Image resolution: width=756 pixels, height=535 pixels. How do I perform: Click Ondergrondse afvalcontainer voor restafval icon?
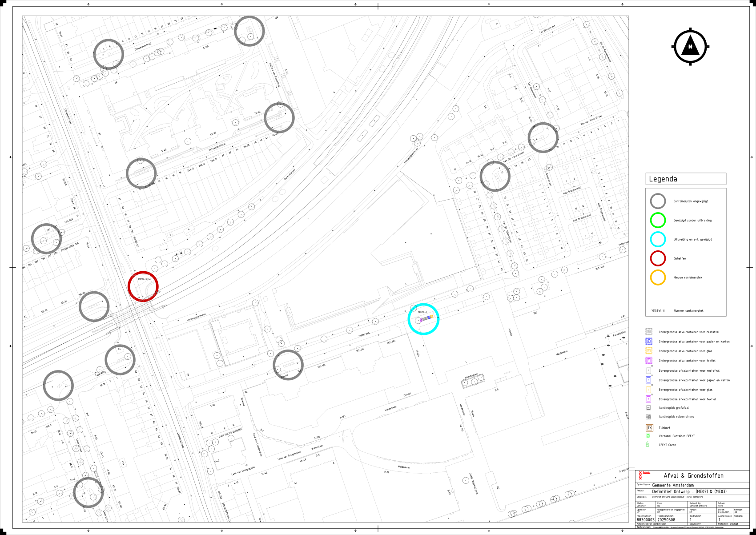[649, 332]
